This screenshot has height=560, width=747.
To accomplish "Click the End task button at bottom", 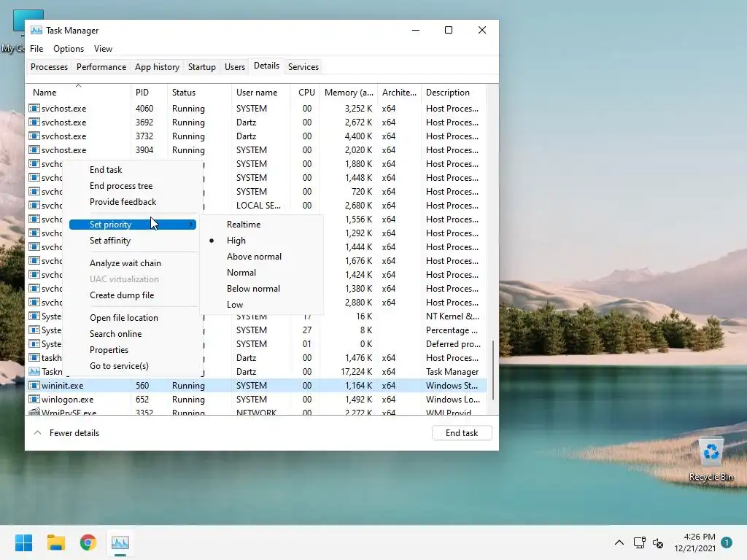I will (462, 433).
